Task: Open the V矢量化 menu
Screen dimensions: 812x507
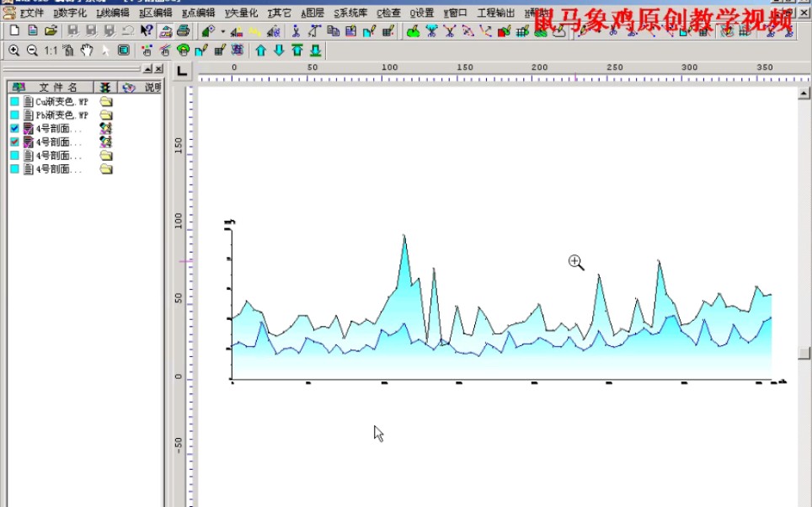Action: 241,13
